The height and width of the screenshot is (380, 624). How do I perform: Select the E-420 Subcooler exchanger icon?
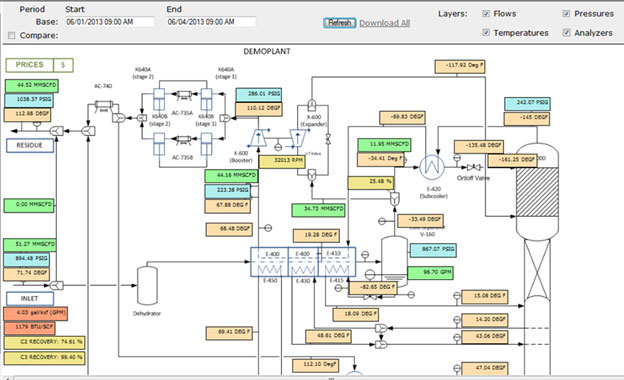click(432, 167)
